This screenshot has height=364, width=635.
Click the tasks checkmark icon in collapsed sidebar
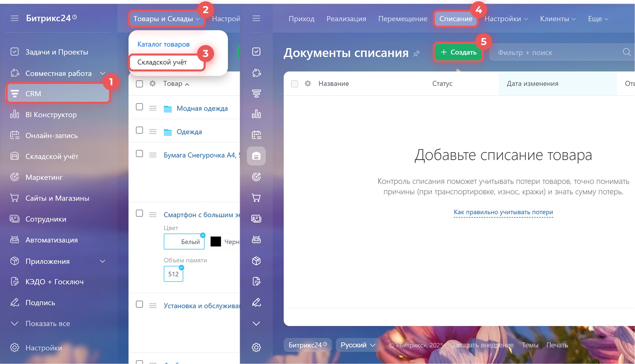coord(256,51)
